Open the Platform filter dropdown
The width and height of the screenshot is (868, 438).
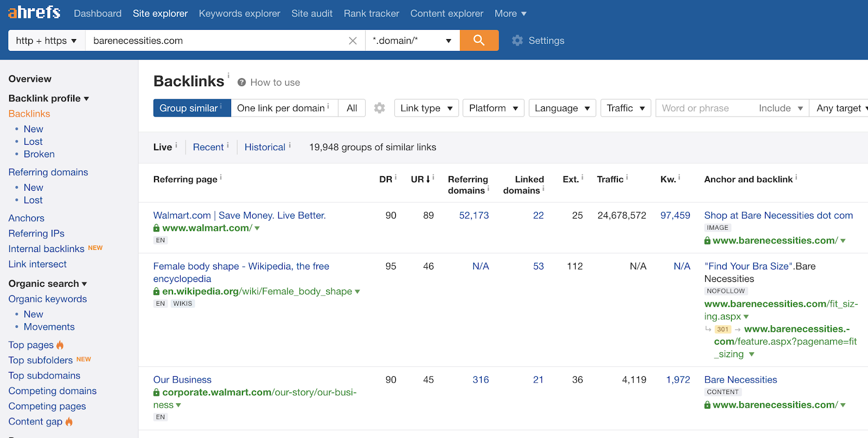click(x=493, y=108)
